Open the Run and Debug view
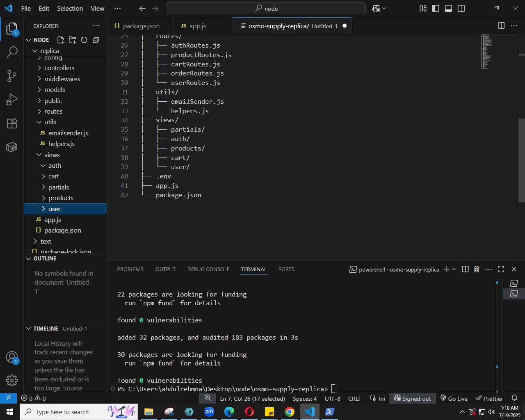The image size is (525, 420). 12,99
